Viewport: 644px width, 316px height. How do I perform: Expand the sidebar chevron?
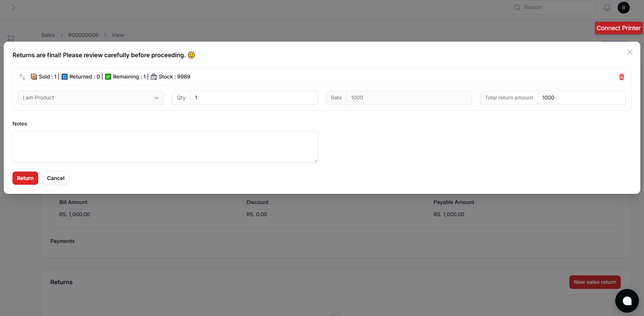click(14, 7)
